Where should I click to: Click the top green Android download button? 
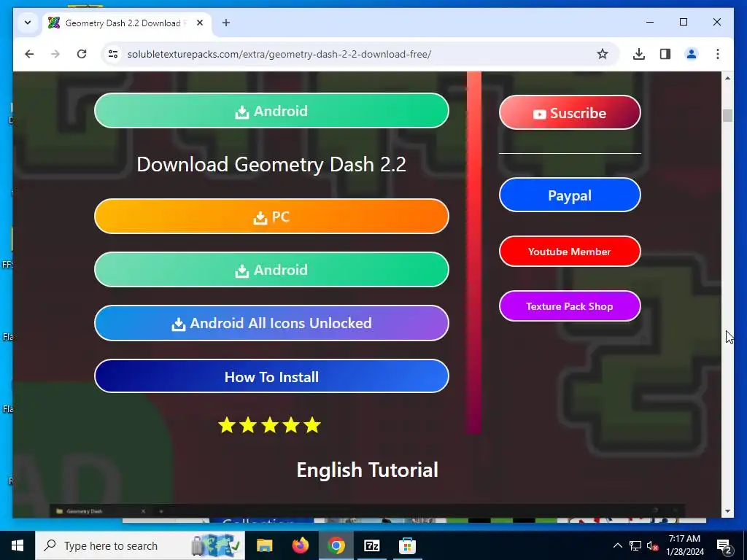(271, 111)
